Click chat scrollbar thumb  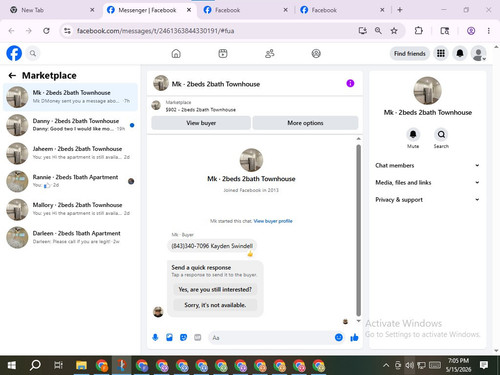pyautogui.click(x=358, y=230)
